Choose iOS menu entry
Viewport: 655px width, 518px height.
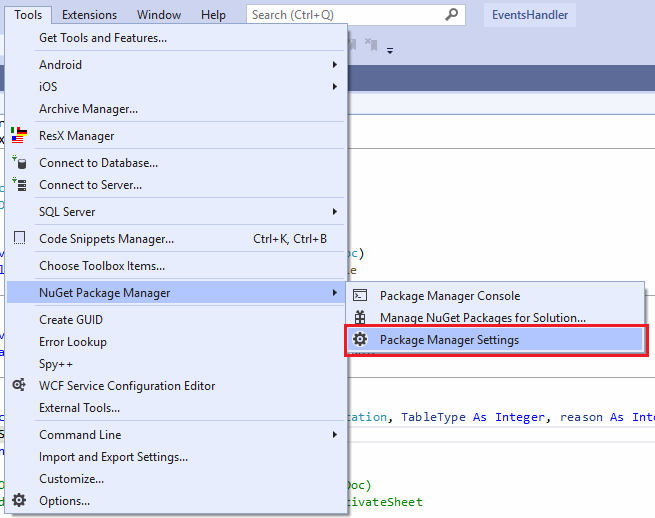coord(176,86)
